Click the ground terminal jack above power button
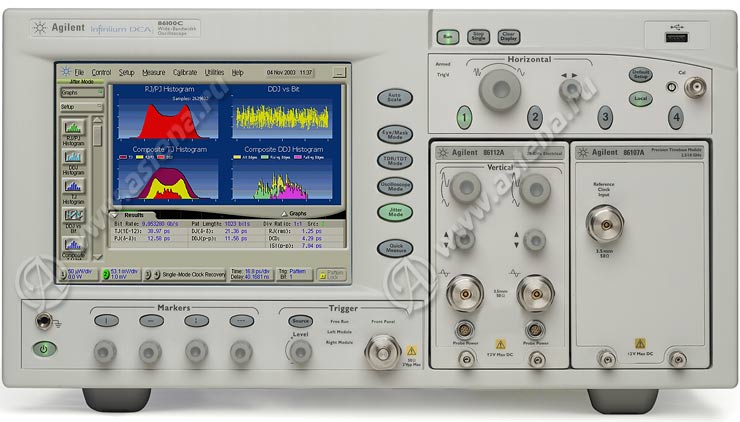740x422 pixels. pyautogui.click(x=44, y=321)
